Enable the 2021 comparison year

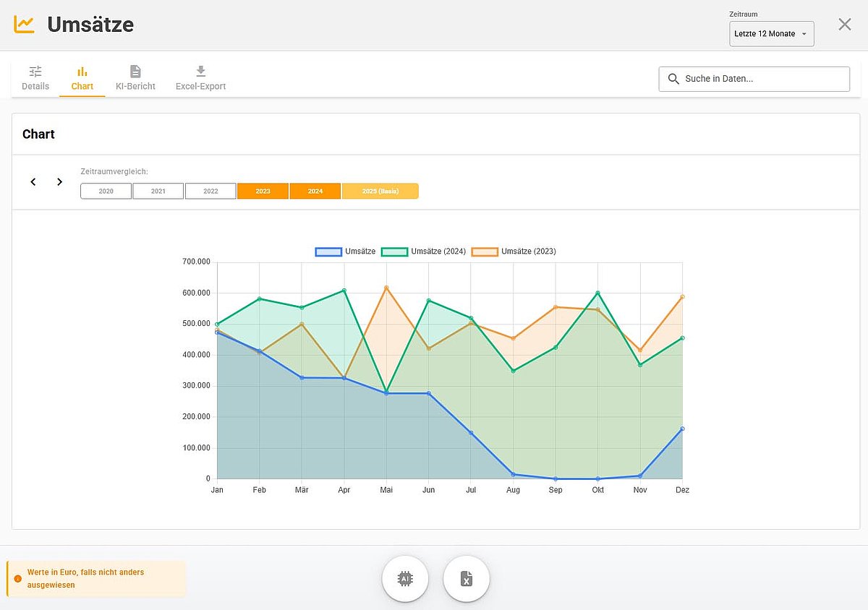coord(158,192)
